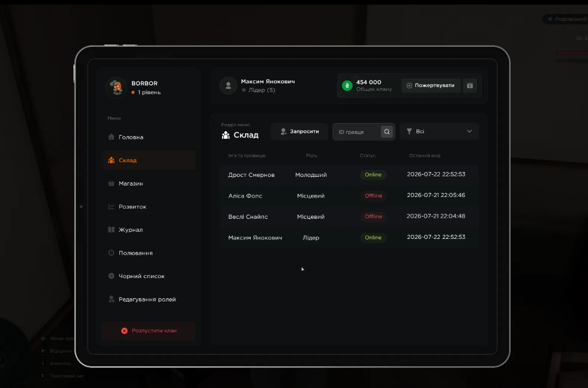Viewport: 588px width, 388px height.
Task: Open the Журнал section
Action: click(149, 230)
